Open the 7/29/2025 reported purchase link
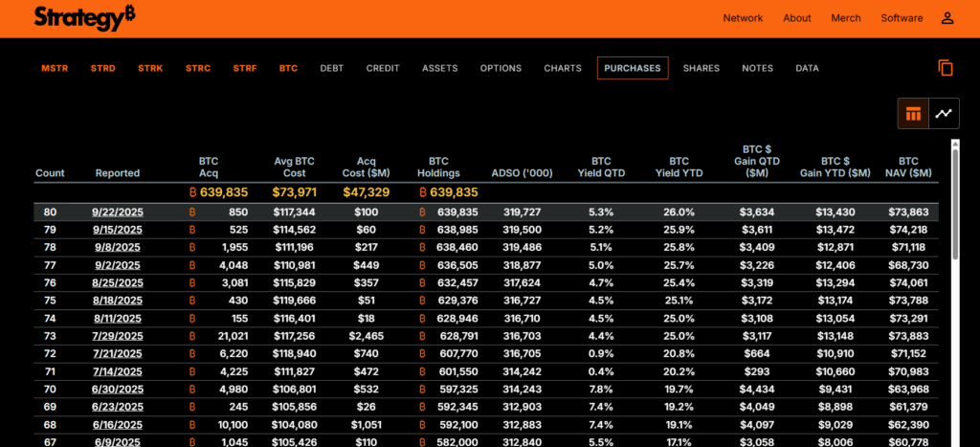This screenshot has height=447, width=980. 118,336
